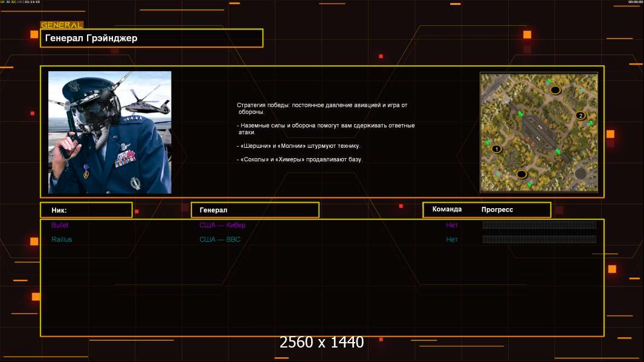Click start position 1 marker on minimap
Screen dimensions: 644x362
pos(497,148)
